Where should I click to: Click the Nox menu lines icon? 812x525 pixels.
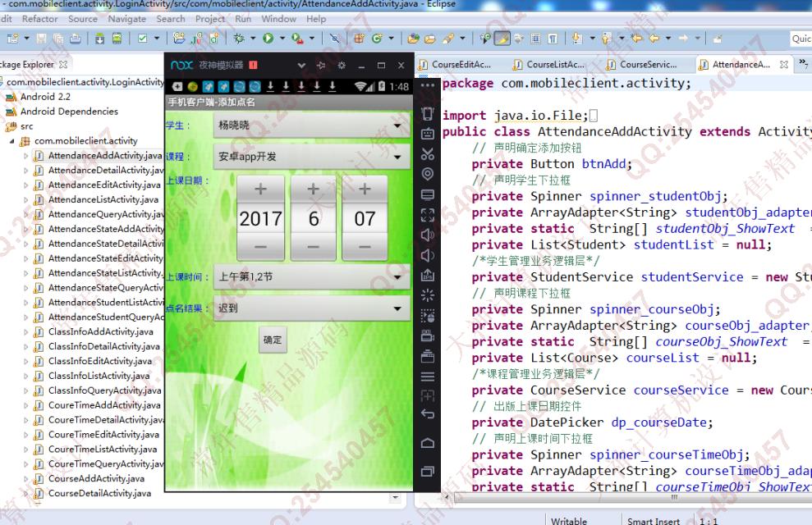[427, 376]
